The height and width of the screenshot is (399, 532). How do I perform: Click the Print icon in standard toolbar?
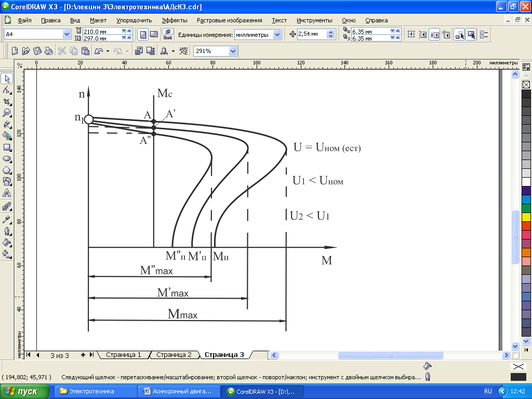[x=49, y=51]
